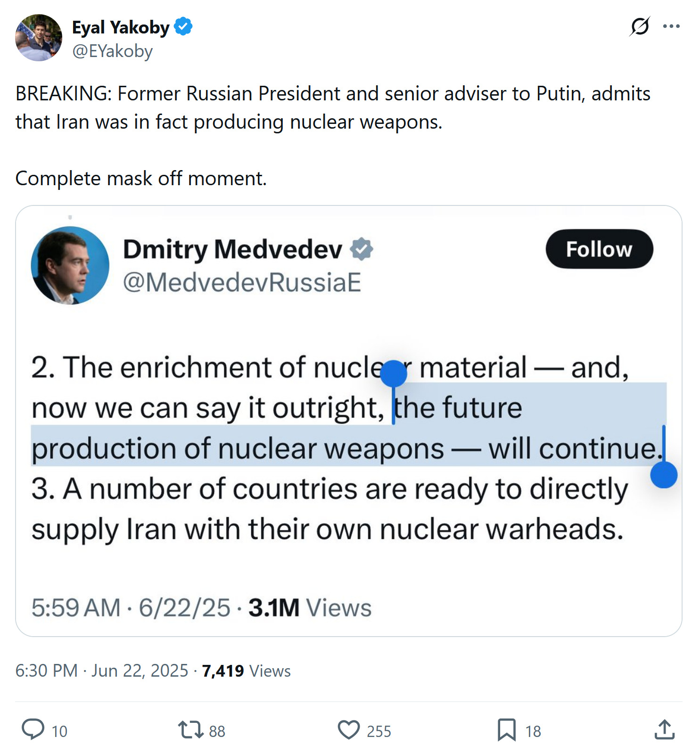The height and width of the screenshot is (753, 700).
Task: Click the lower blue text selection handle
Action: (x=664, y=475)
